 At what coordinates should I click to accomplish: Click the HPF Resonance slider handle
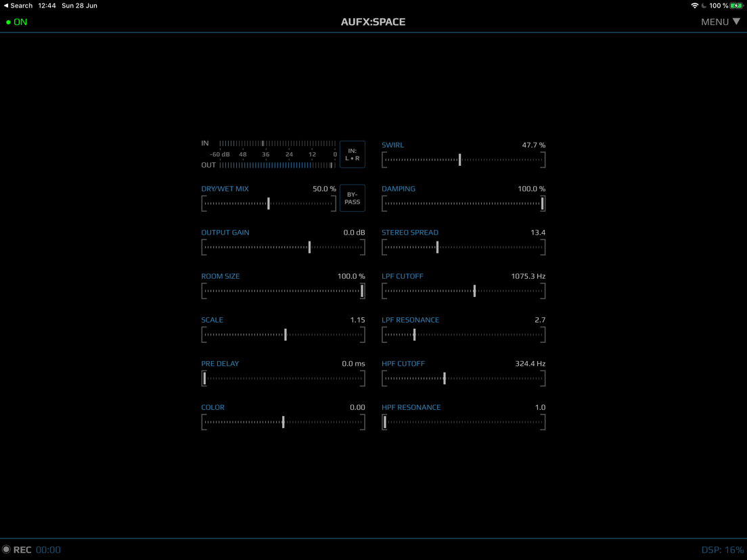385,422
